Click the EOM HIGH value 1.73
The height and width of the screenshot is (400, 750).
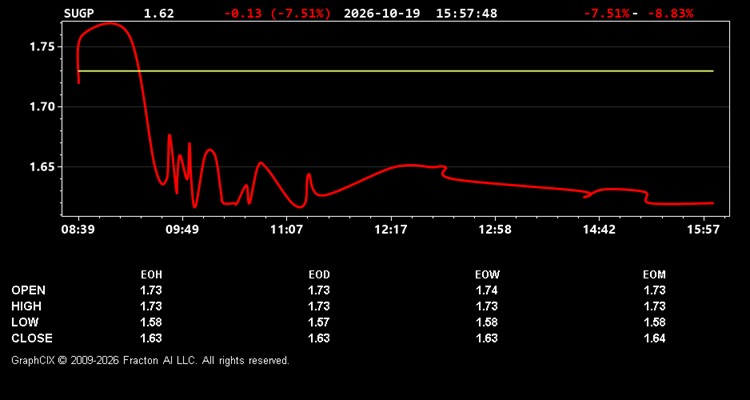tap(654, 306)
